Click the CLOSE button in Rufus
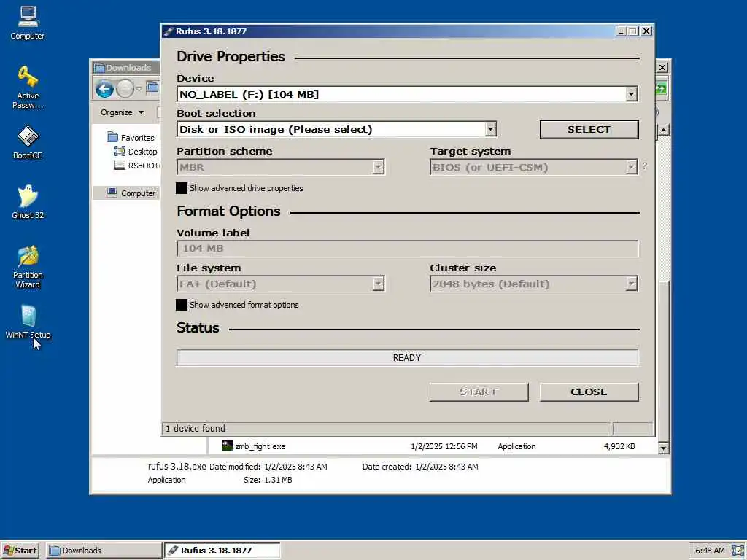Screen dimensions: 747x560 pyautogui.click(x=589, y=392)
